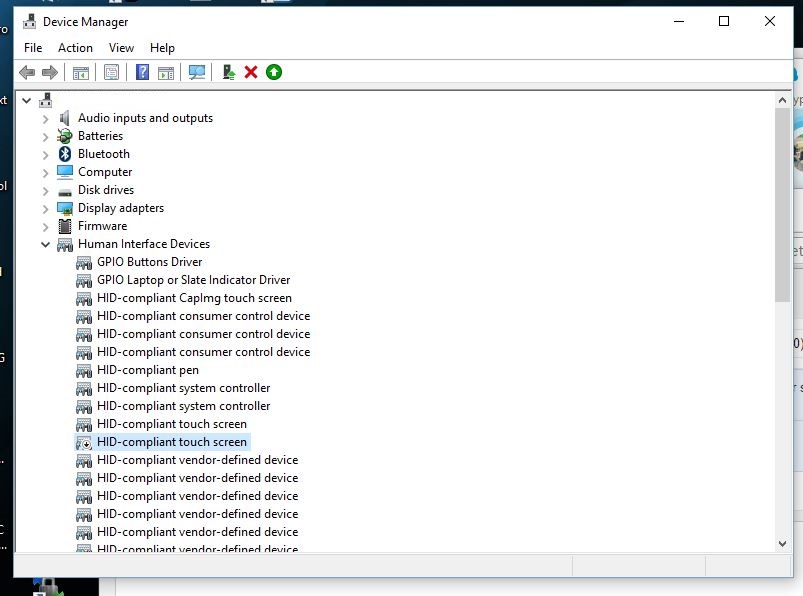
Task: Open the File menu
Action: coord(32,47)
